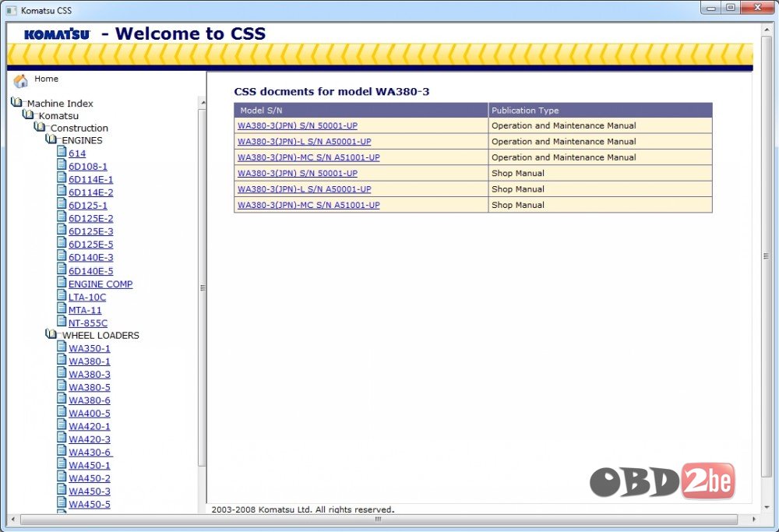This screenshot has height=532, width=779.
Task: Click the Komatsu logo in header
Action: (x=57, y=33)
